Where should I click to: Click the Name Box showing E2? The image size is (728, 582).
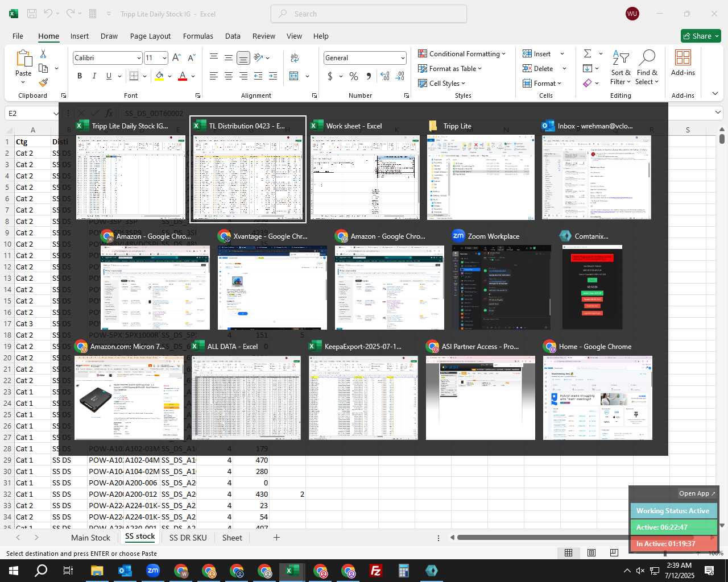[x=33, y=113]
